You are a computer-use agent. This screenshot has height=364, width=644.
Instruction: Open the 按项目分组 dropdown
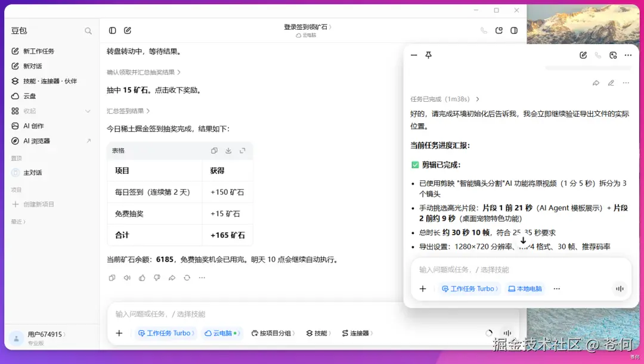point(273,333)
